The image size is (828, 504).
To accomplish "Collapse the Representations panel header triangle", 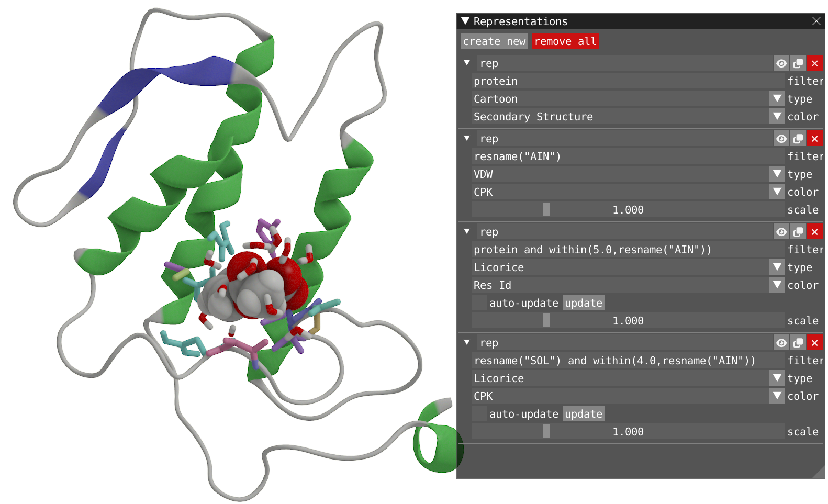I will (x=465, y=21).
